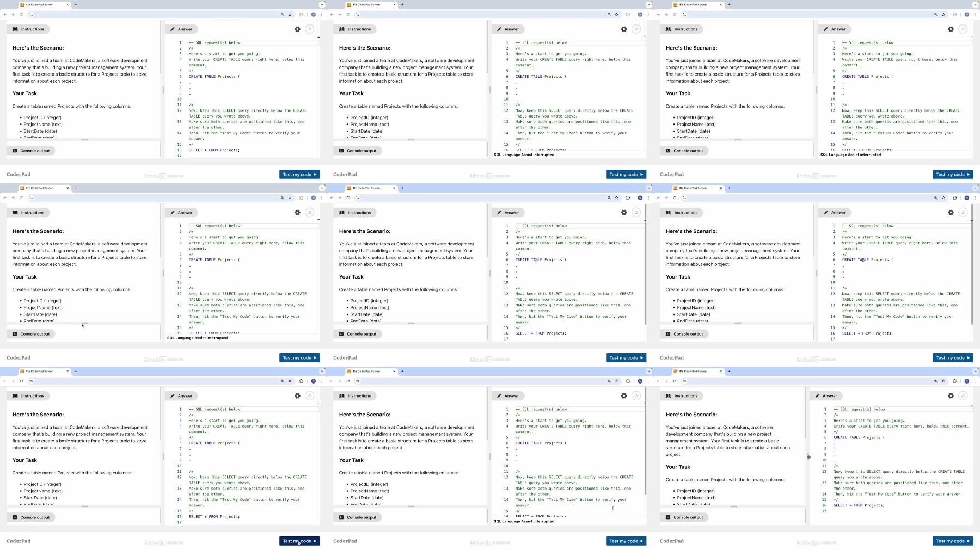Open extensions puzzle icon in top-center frame
980x550 pixels.
click(x=628, y=15)
